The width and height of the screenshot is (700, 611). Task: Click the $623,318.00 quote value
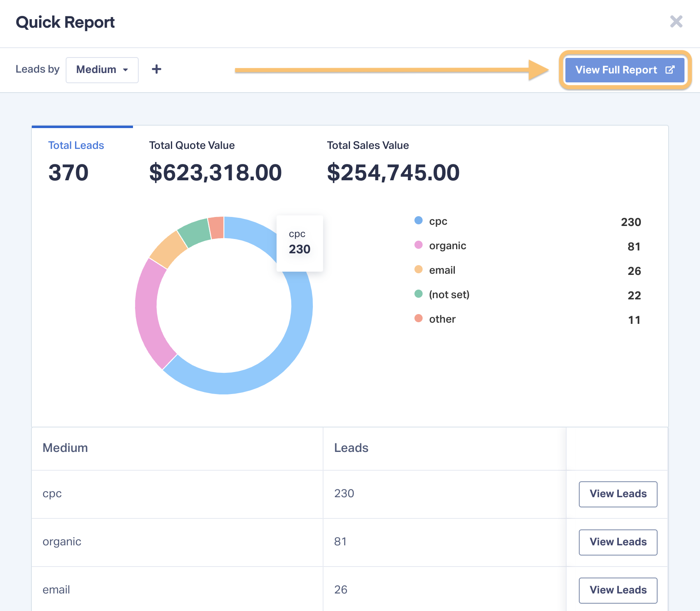point(215,173)
